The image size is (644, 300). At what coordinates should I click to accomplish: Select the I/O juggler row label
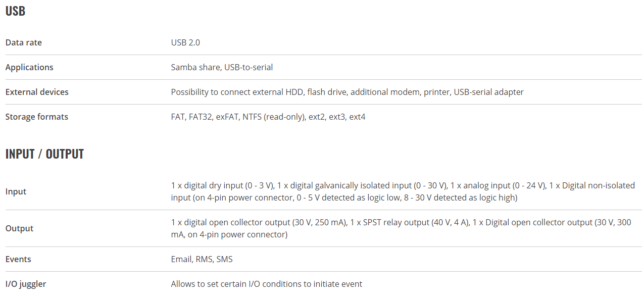point(26,284)
